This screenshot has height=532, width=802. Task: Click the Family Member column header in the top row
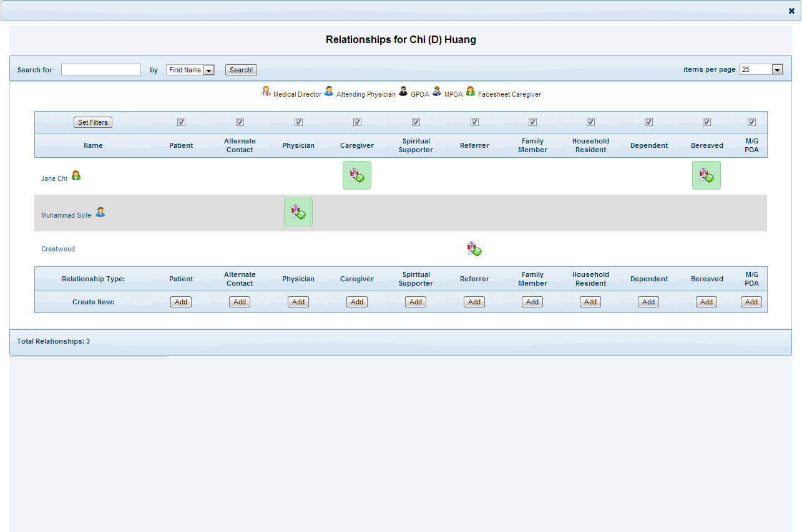(532, 145)
